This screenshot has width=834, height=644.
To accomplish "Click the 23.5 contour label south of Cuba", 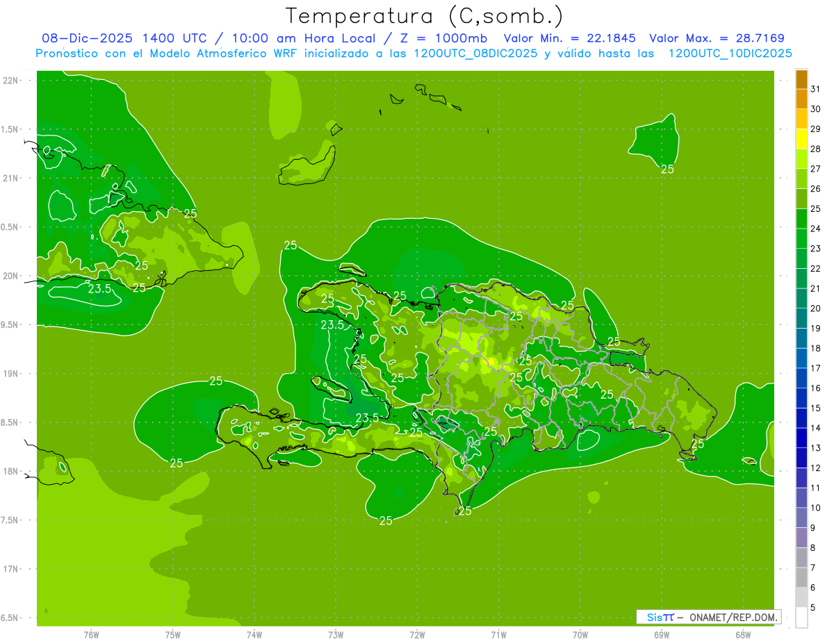I will tap(99, 289).
